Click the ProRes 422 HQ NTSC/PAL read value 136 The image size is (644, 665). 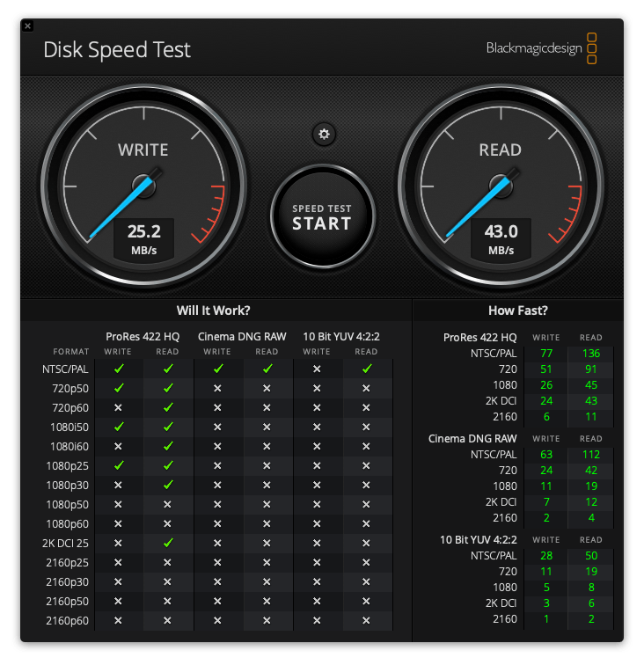tap(590, 354)
